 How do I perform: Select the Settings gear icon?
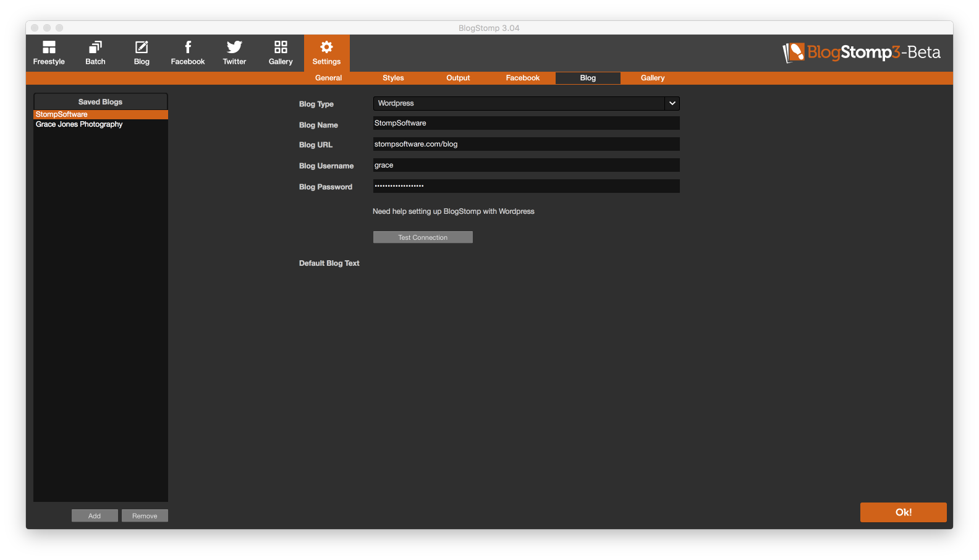[x=326, y=53]
